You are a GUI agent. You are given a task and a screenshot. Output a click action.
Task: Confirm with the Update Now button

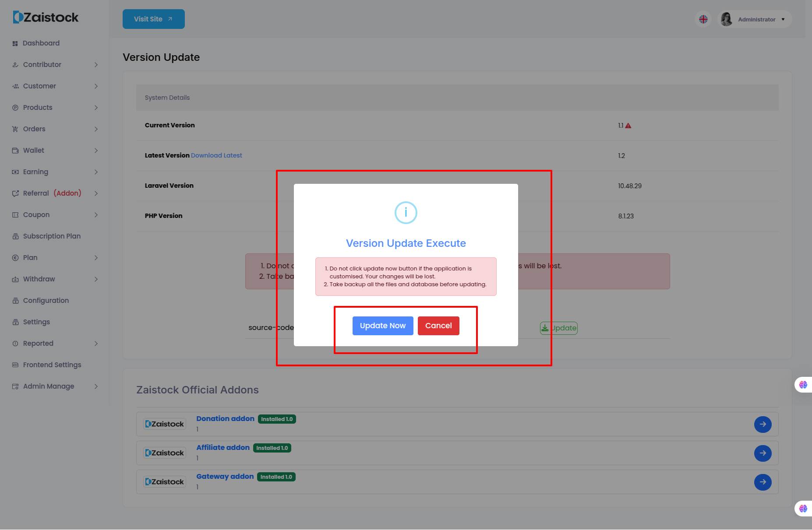click(x=383, y=326)
